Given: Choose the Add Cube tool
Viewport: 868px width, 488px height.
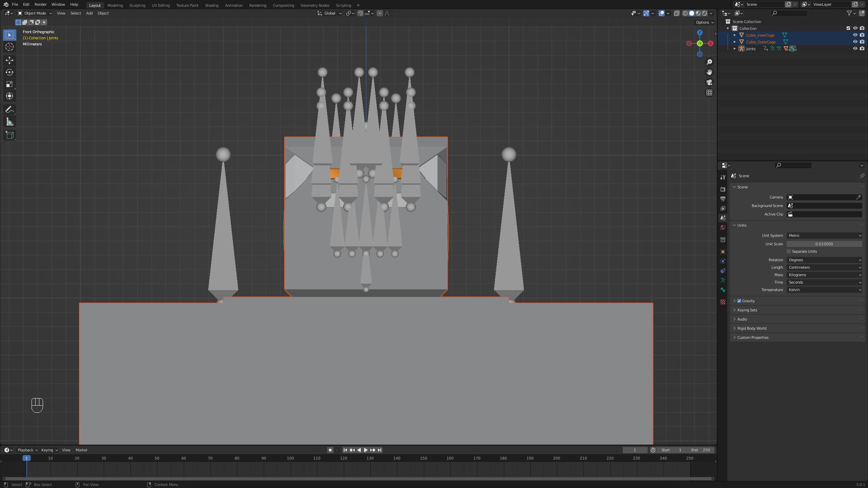Looking at the screenshot, I should [9, 135].
